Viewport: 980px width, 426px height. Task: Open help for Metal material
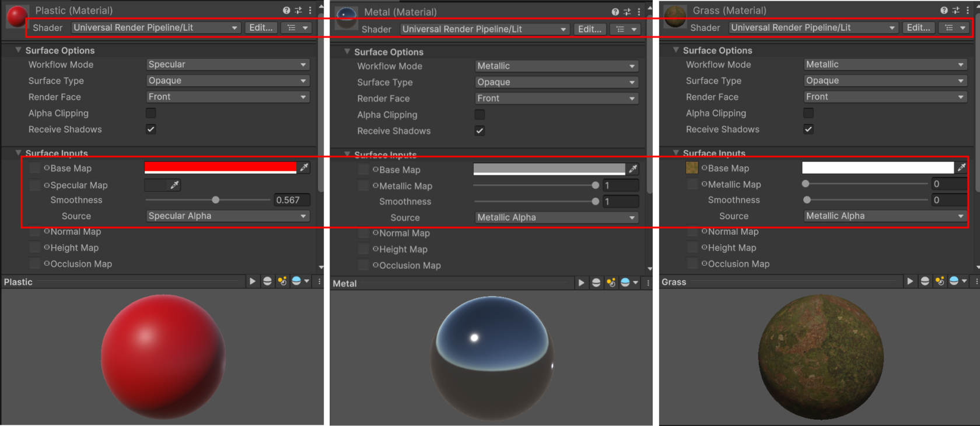click(615, 12)
